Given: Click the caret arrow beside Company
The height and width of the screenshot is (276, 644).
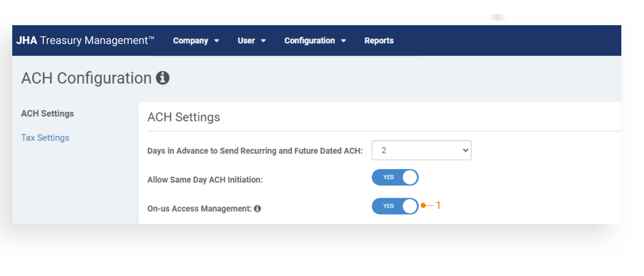Looking at the screenshot, I should (x=217, y=41).
